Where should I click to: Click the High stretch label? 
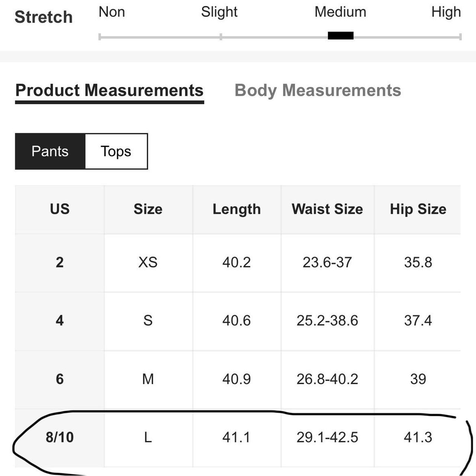coord(446,12)
